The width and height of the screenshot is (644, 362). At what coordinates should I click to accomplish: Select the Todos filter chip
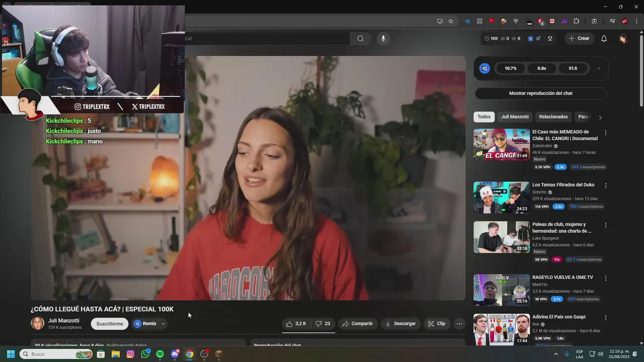(484, 117)
